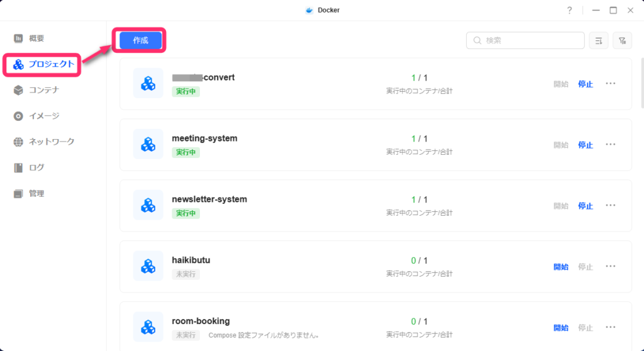This screenshot has height=351, width=644.
Task: Click the help question mark icon
Action: tap(569, 10)
